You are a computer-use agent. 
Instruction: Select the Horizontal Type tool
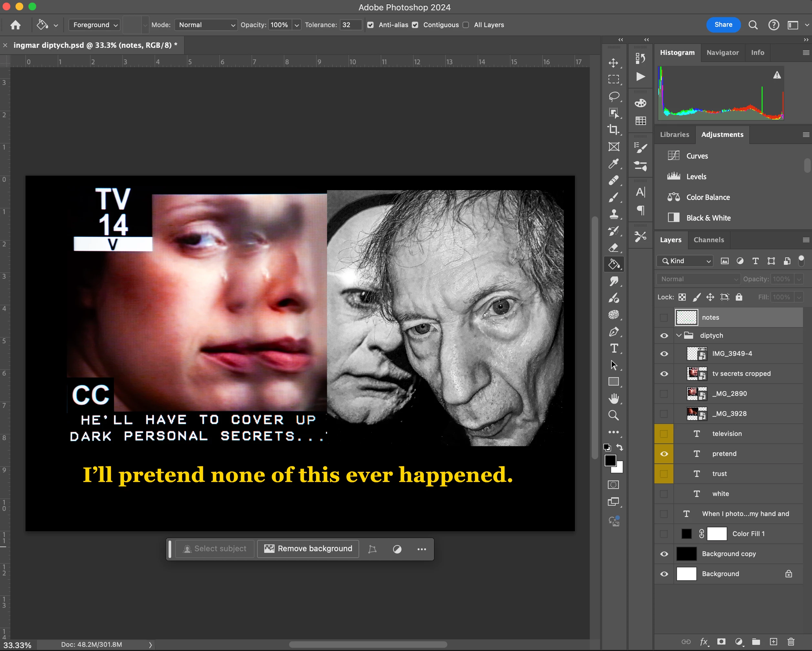613,348
